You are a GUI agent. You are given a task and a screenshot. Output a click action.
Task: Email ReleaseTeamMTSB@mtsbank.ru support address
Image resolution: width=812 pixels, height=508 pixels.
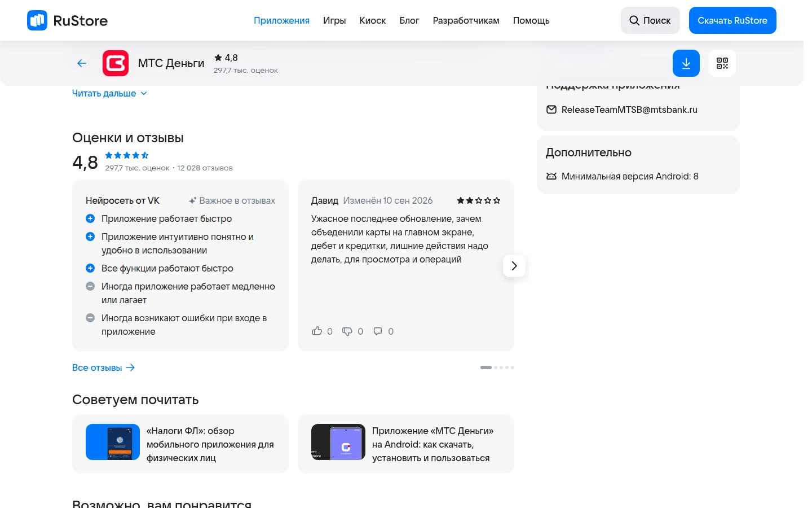pos(629,110)
